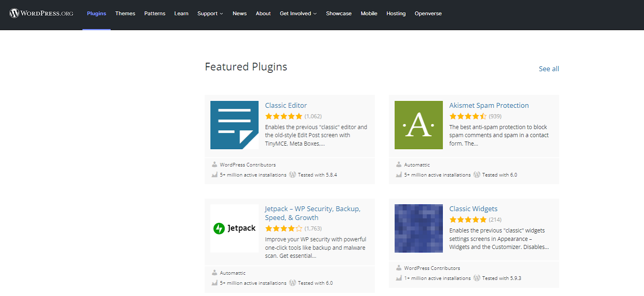Click Tested with 5.9.3 text

(502, 278)
